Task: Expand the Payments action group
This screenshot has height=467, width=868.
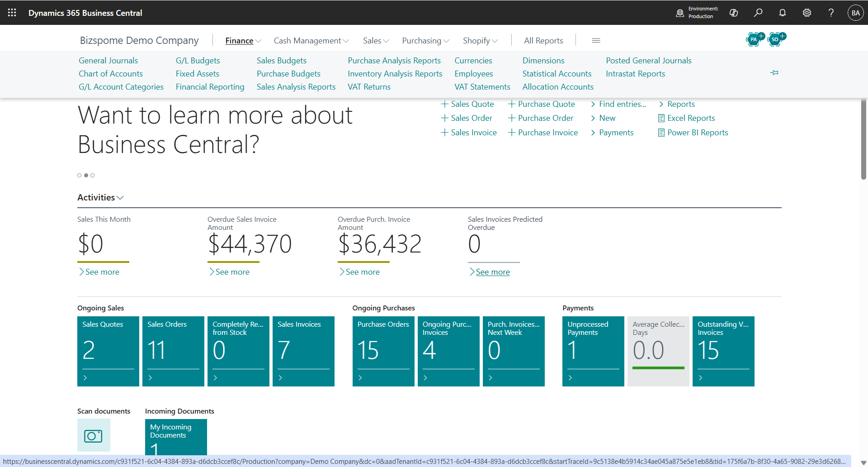Action: pos(612,133)
